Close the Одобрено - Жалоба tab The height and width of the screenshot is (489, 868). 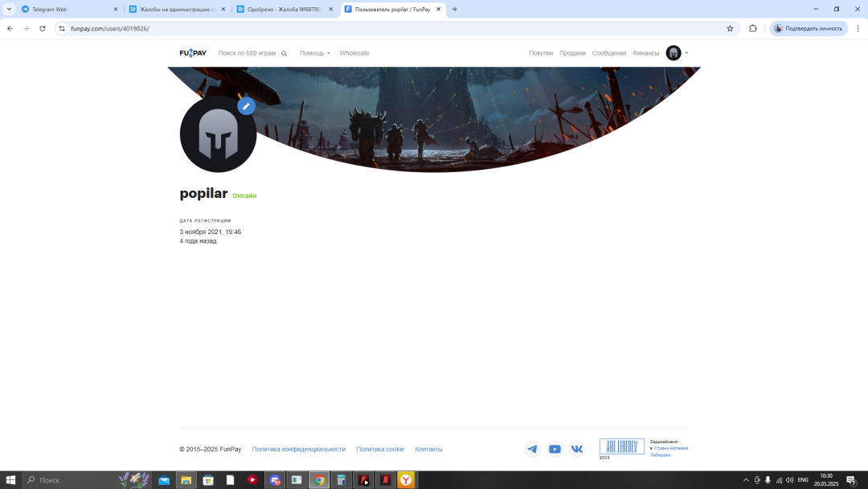click(x=331, y=10)
